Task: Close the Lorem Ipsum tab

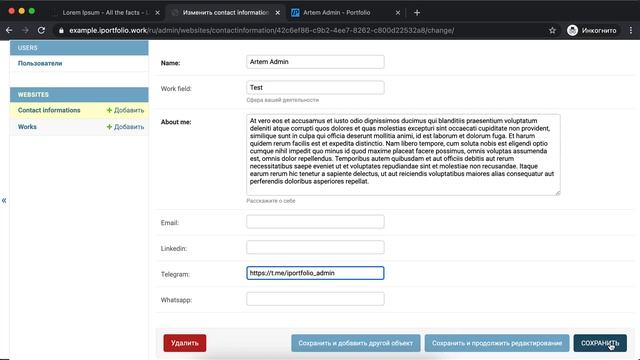Action: coord(158,13)
